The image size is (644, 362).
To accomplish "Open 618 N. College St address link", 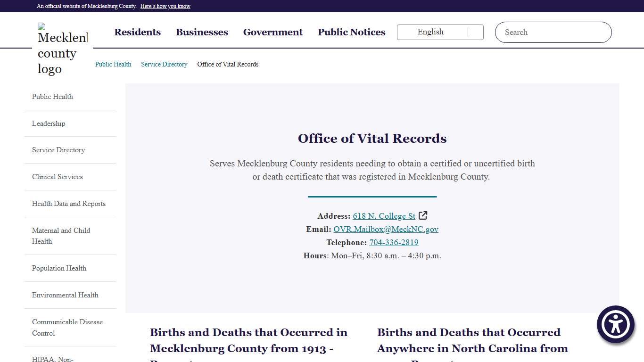I will (384, 216).
